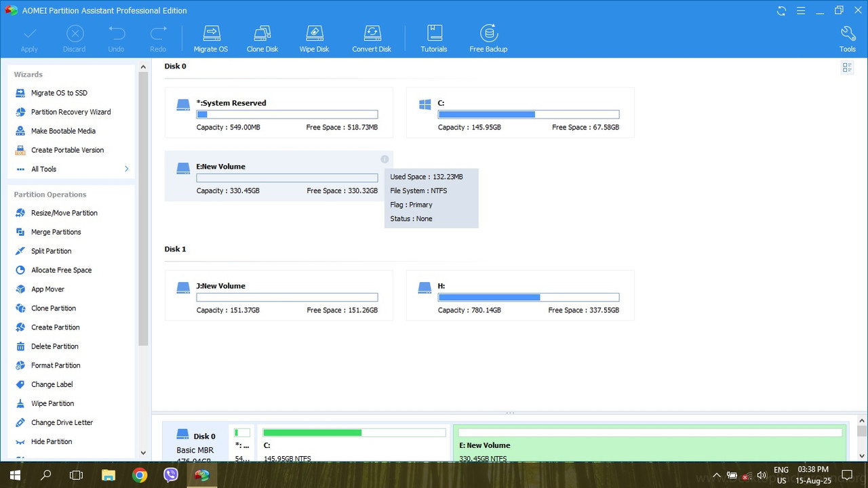868x488 pixels.
Task: Switch the partition view layout icon
Action: point(847,67)
